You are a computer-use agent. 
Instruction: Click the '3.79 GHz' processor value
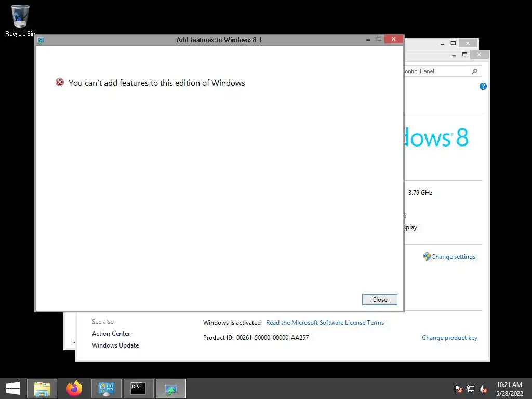tap(420, 193)
